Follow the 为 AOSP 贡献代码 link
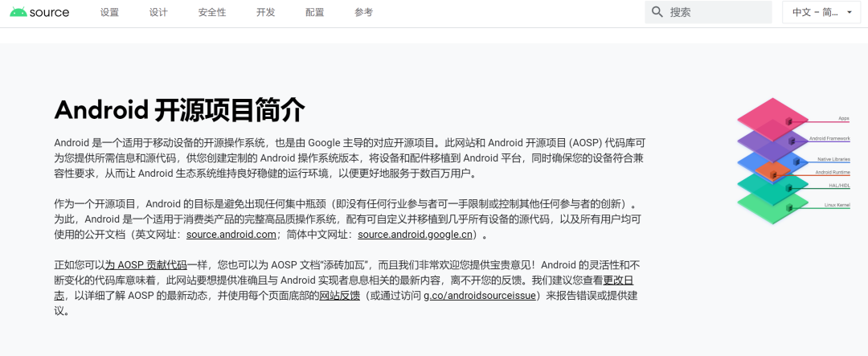 point(145,264)
